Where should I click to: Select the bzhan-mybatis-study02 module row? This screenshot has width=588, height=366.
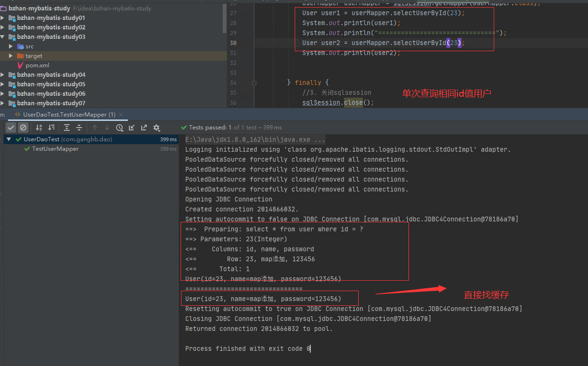click(111, 27)
